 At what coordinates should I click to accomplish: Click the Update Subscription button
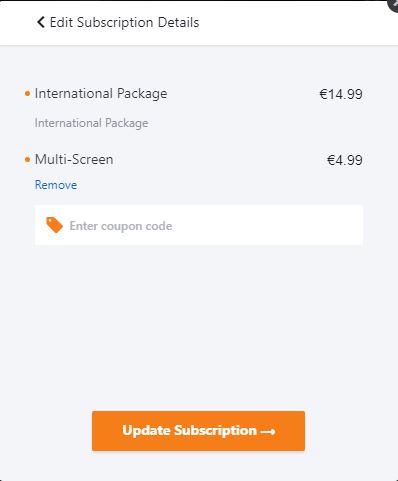(x=198, y=431)
